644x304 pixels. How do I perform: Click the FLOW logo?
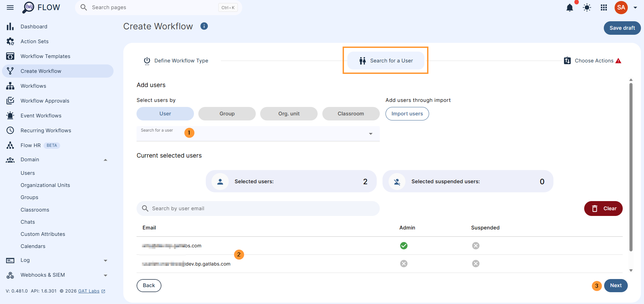[x=41, y=7]
